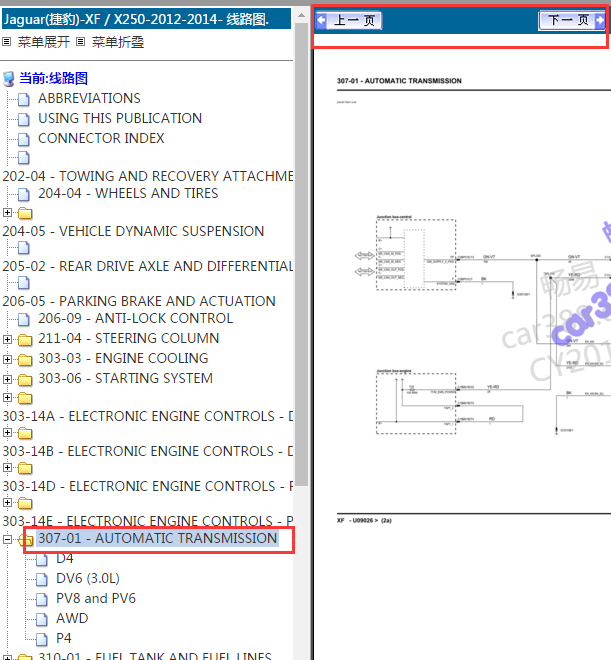The image size is (611, 660).
Task: Click page icon above 205-02 REAR DRIVE AXLE
Action: click(x=24, y=248)
